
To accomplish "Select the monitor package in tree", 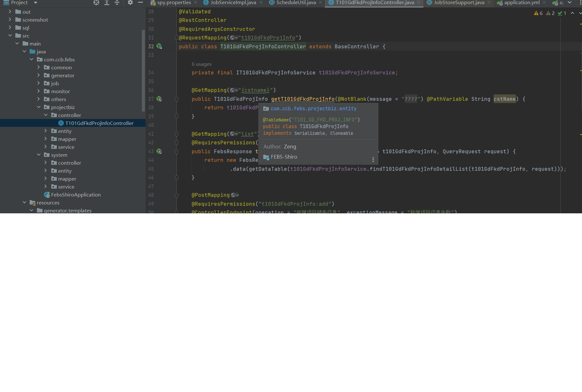I will coord(60,91).
